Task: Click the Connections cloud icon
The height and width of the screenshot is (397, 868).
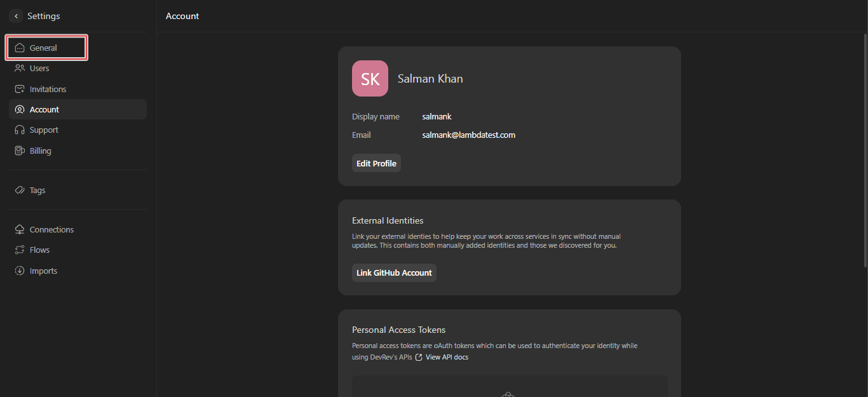Action: pyautogui.click(x=20, y=230)
